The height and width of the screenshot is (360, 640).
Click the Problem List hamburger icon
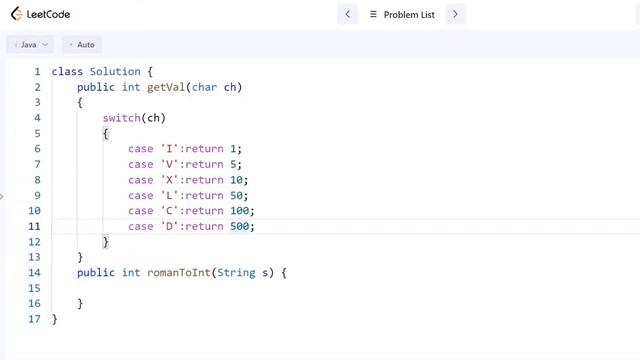(x=373, y=14)
